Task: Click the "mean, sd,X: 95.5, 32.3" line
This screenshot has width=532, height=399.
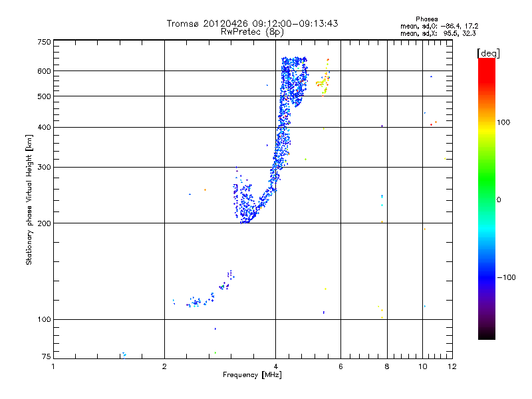Action: coord(438,34)
